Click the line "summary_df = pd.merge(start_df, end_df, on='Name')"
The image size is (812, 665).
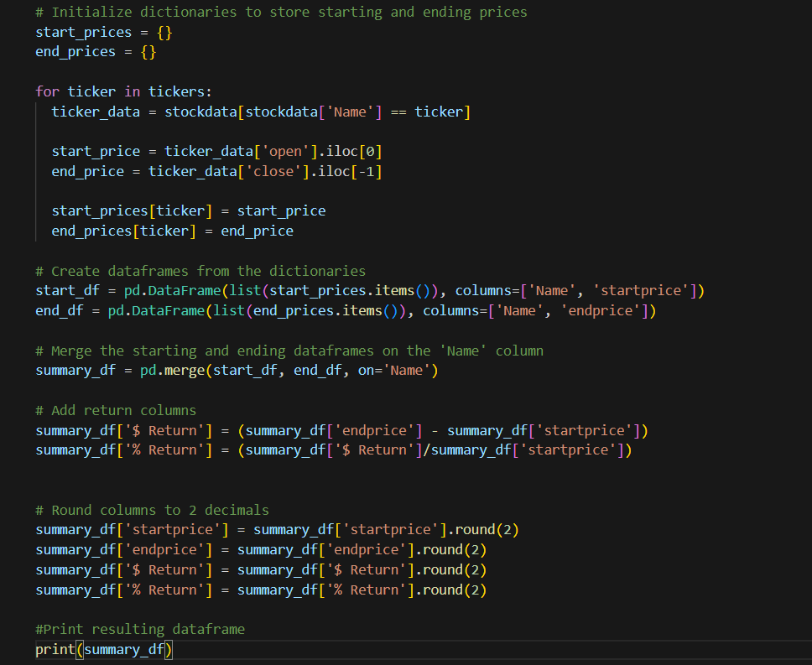pos(237,371)
